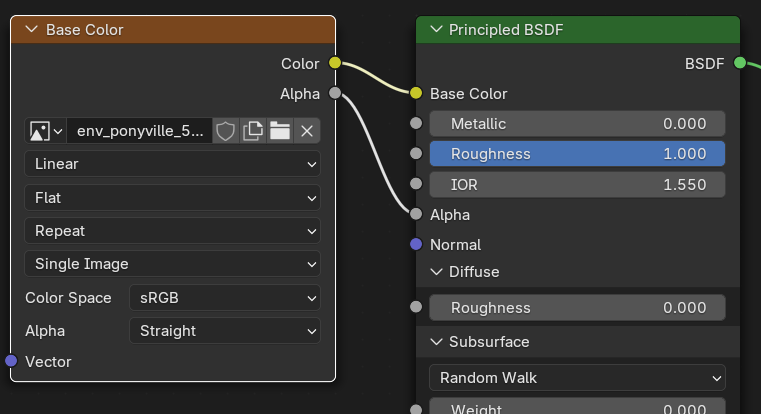
Task: Open the Repeat extension dropdown
Action: (172, 231)
